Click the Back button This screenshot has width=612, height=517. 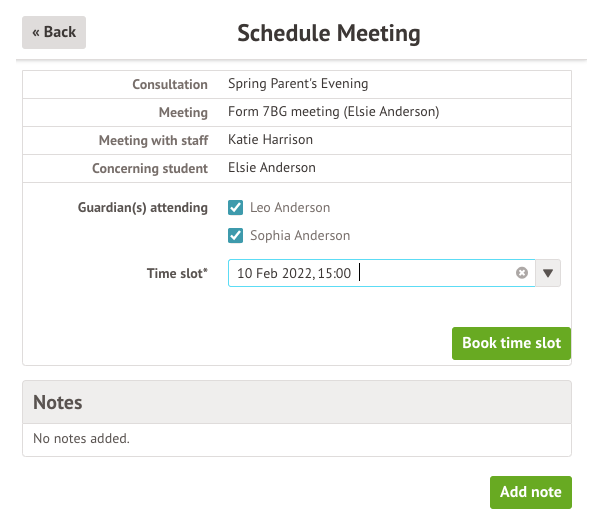coord(54,32)
